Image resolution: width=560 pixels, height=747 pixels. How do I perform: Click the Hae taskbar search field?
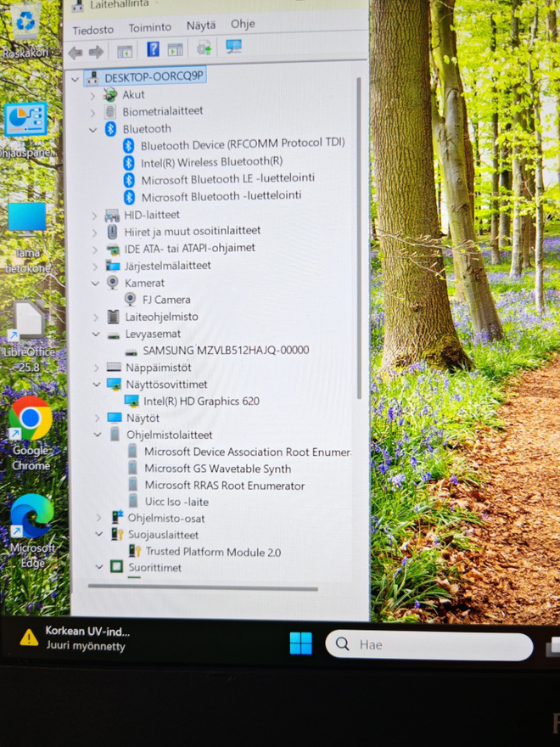pyautogui.click(x=428, y=645)
